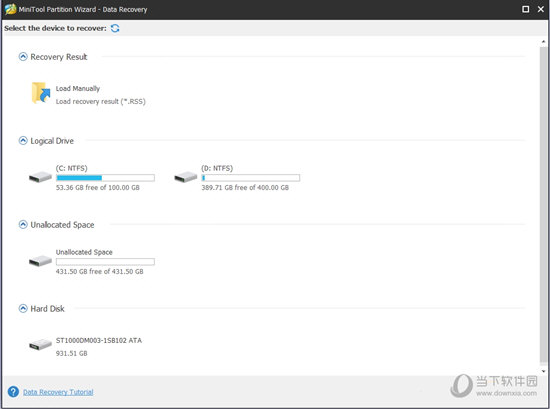550x409 pixels.
Task: Close the Data Recovery window
Action: click(x=541, y=9)
